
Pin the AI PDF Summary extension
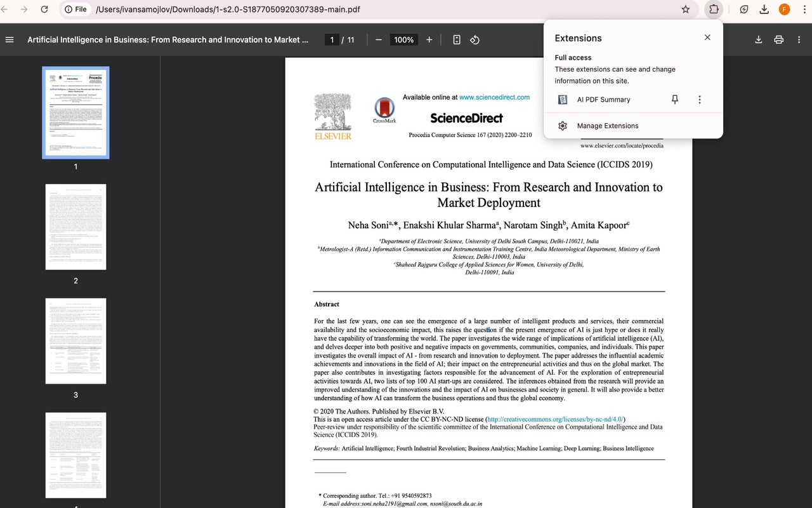point(675,100)
